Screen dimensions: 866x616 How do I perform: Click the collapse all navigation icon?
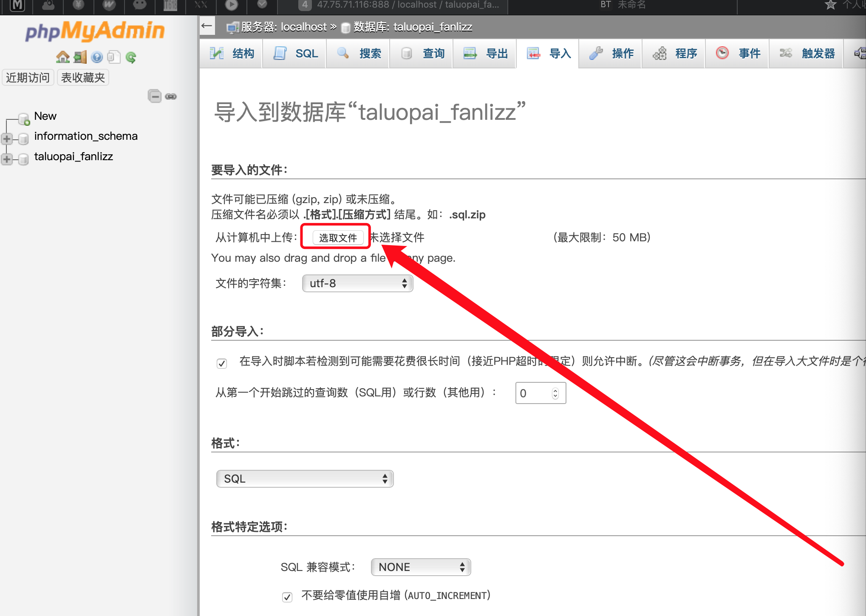point(154,96)
